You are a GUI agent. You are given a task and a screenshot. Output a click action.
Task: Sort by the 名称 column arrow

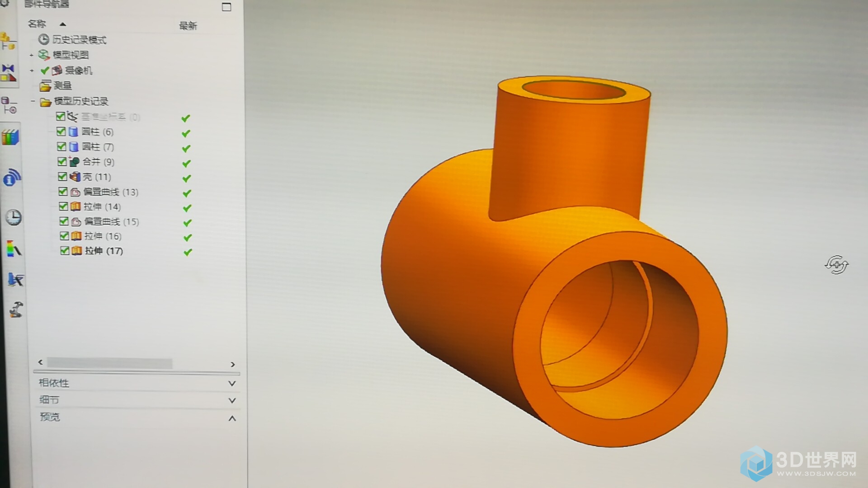pyautogui.click(x=63, y=24)
